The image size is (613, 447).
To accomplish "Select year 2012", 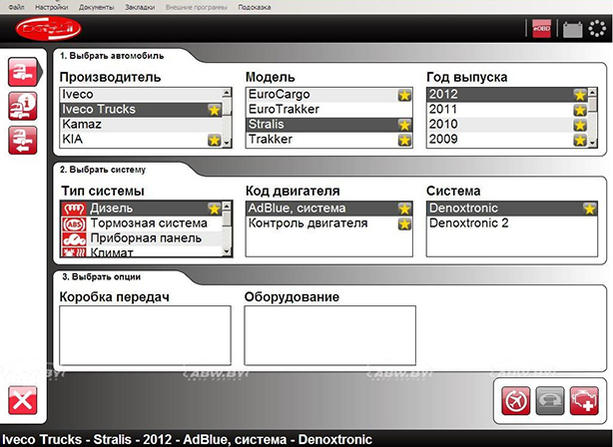I will point(507,95).
